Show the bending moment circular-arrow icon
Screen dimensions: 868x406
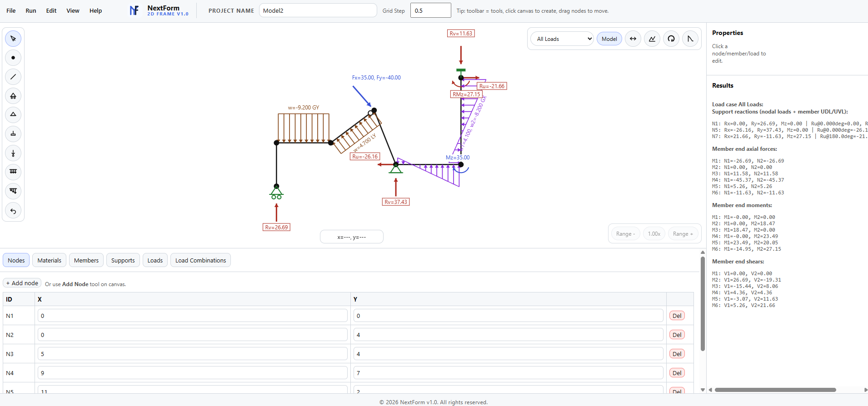(671, 39)
